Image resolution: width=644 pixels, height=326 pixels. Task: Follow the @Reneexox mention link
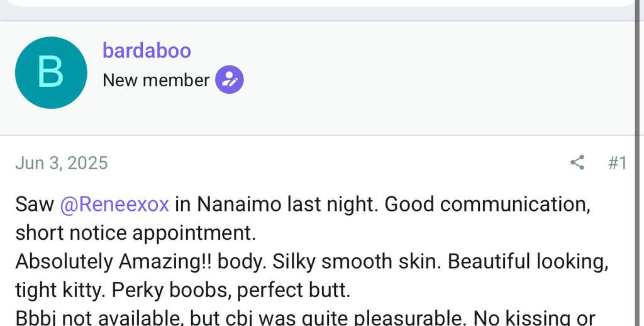click(x=114, y=205)
